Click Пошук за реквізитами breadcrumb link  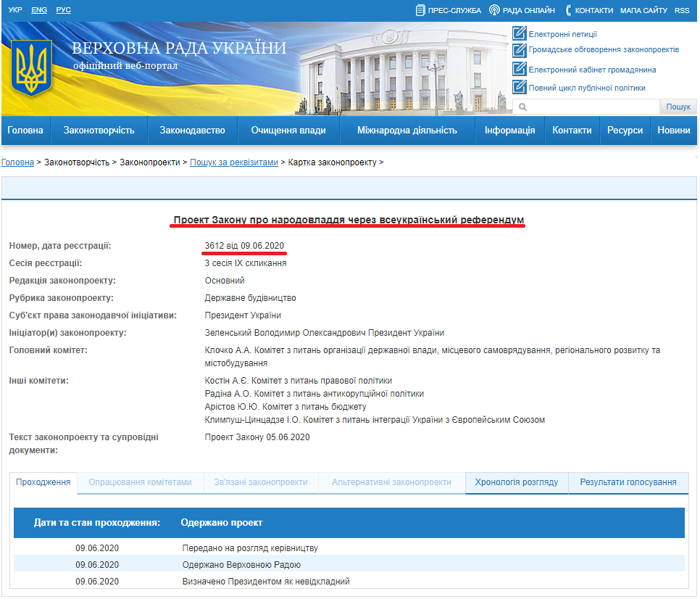(x=234, y=162)
